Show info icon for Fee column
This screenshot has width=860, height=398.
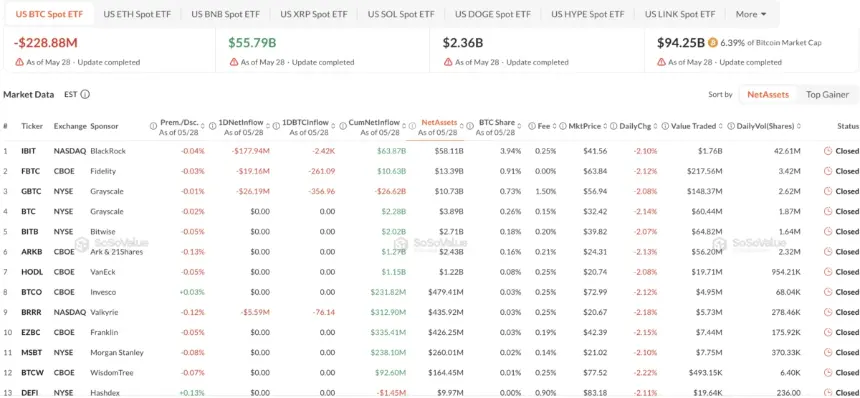[531, 126]
